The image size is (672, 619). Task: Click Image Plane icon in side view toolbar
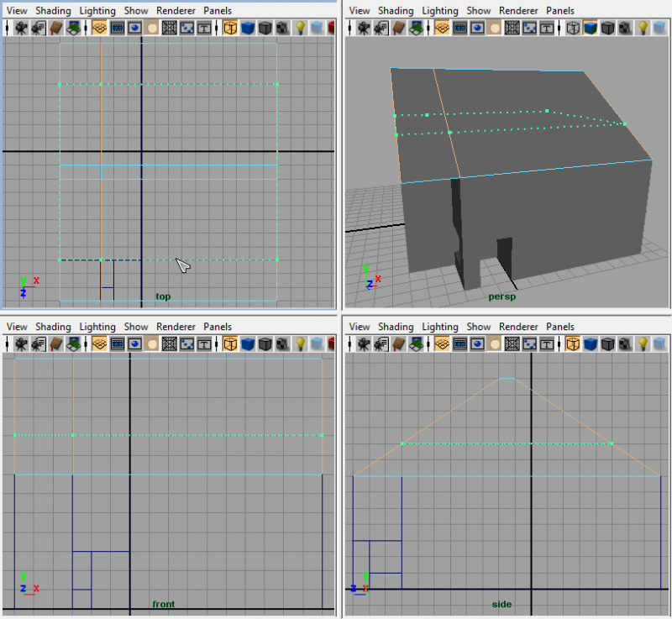[417, 344]
